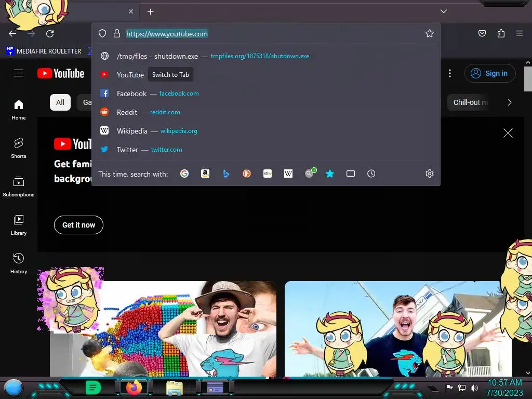Open the Extensions puzzle icon

tap(501, 33)
